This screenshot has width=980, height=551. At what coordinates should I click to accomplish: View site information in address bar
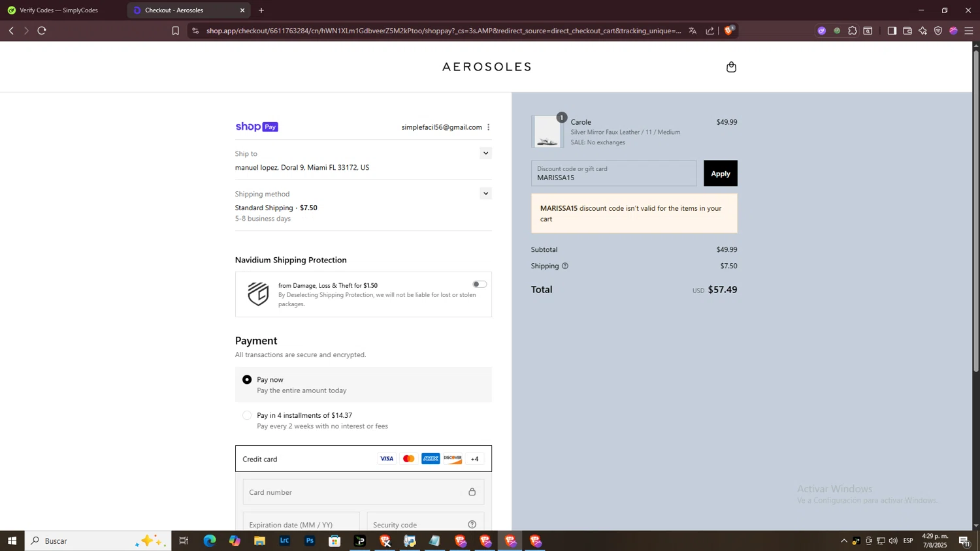click(195, 31)
